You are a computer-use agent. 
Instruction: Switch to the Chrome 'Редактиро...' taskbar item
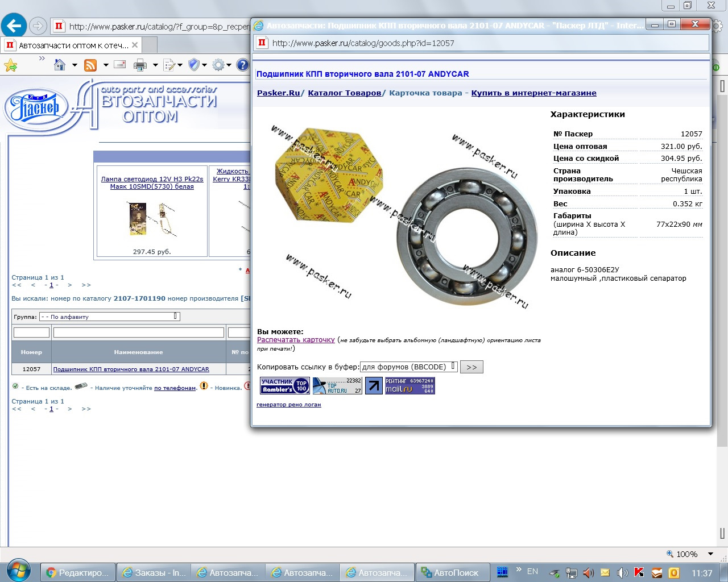click(78, 572)
